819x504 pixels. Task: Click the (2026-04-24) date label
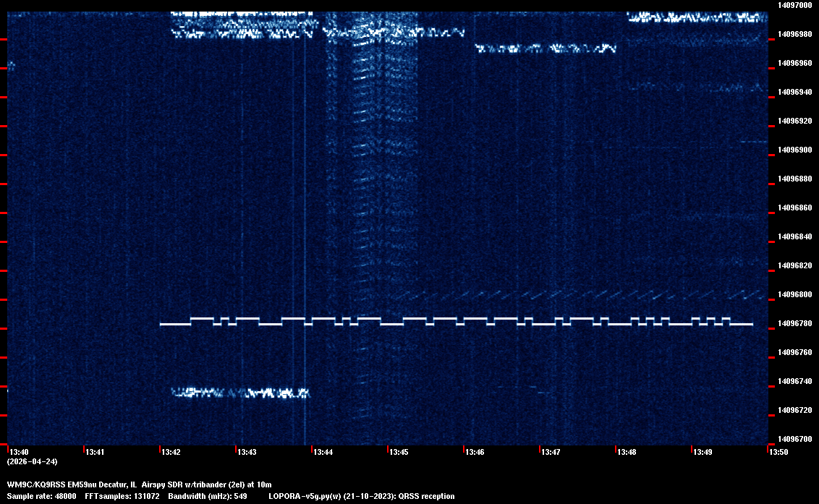(33, 461)
